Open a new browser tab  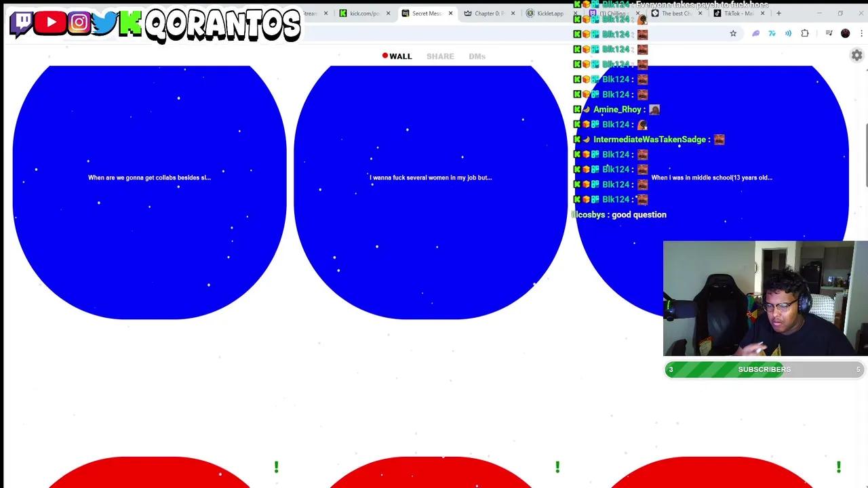coord(778,13)
